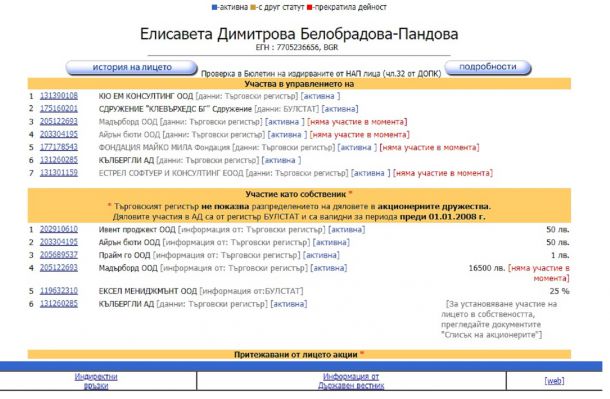The image size is (610, 399).
Task: Open ID 203304195 in ownership list
Action: [x=59, y=242]
